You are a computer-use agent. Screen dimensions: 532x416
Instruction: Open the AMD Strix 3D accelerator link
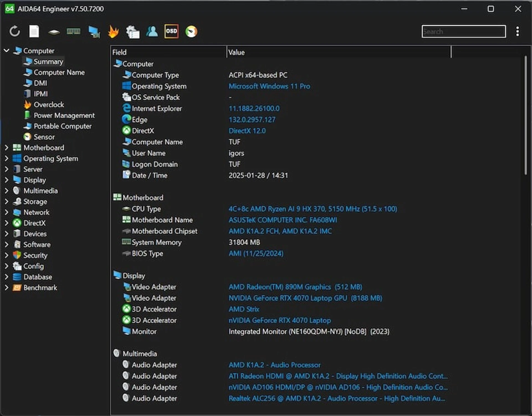244,309
